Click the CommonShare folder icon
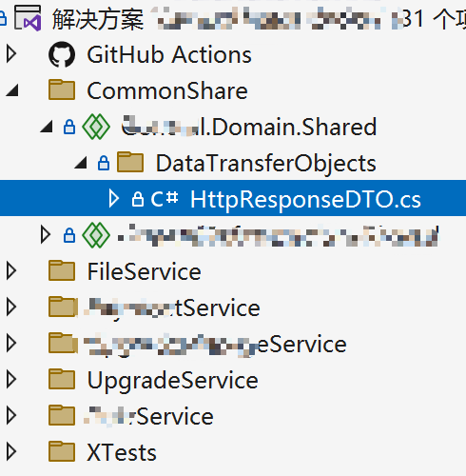Viewport: 466px width, 476px height. click(62, 90)
